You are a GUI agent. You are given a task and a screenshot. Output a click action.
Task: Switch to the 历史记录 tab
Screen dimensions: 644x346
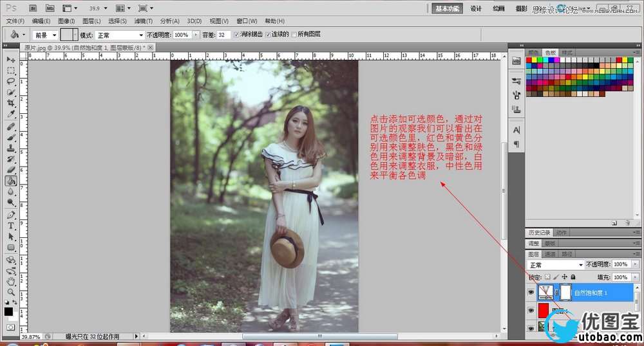pyautogui.click(x=539, y=232)
